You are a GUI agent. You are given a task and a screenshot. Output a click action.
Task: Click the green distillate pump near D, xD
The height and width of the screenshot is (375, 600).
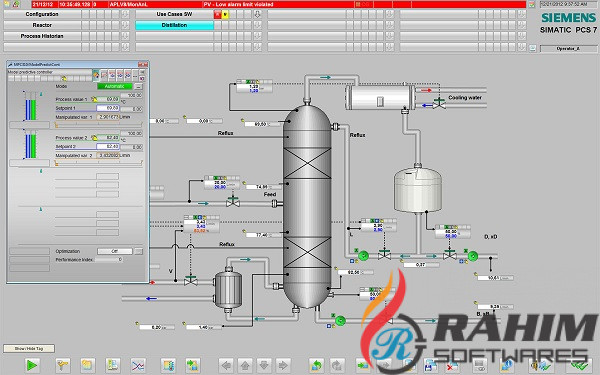pos(473,256)
